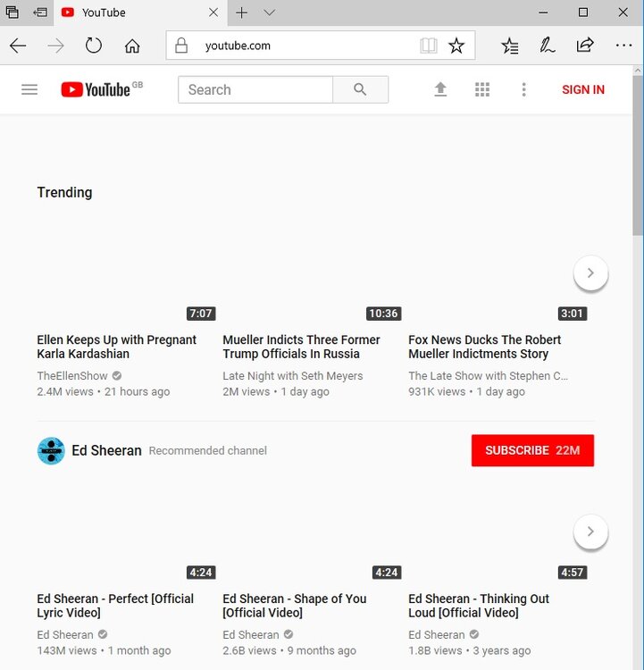Open TheEllenShow channel link
Viewport: 644px width, 670px height.
[x=72, y=375]
